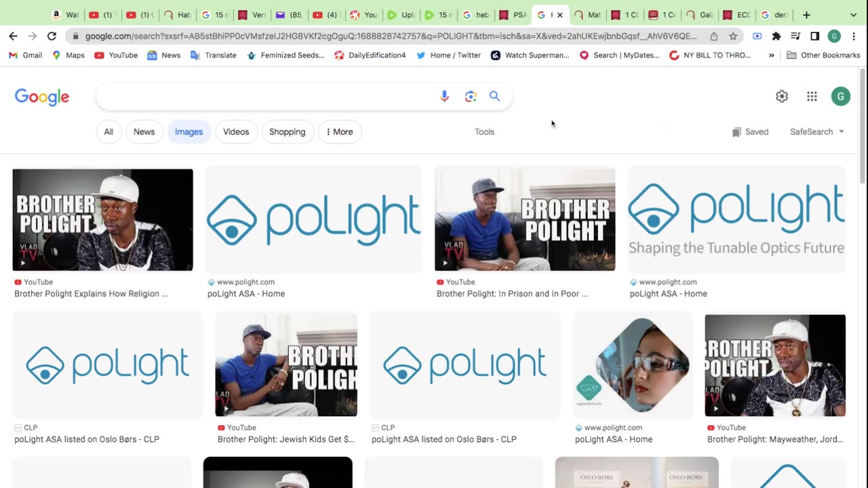
Task: Open the Other Bookmarks folder
Action: tap(823, 55)
